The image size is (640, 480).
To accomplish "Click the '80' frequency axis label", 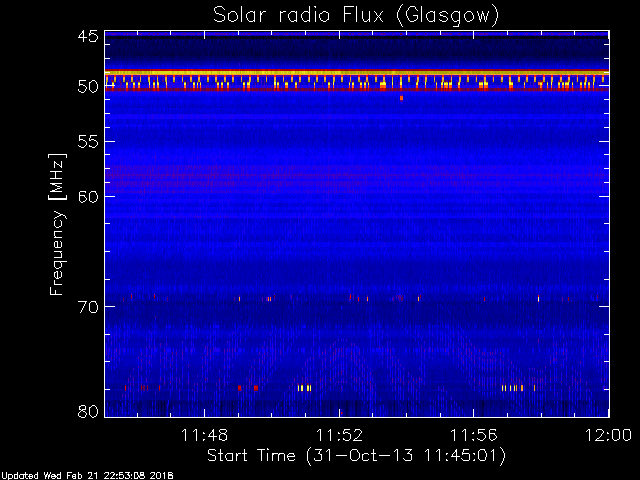I will point(88,411).
